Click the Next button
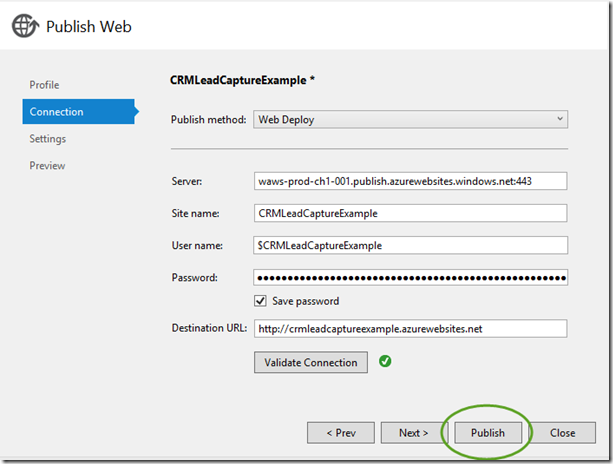The height and width of the screenshot is (464, 613). coord(413,433)
